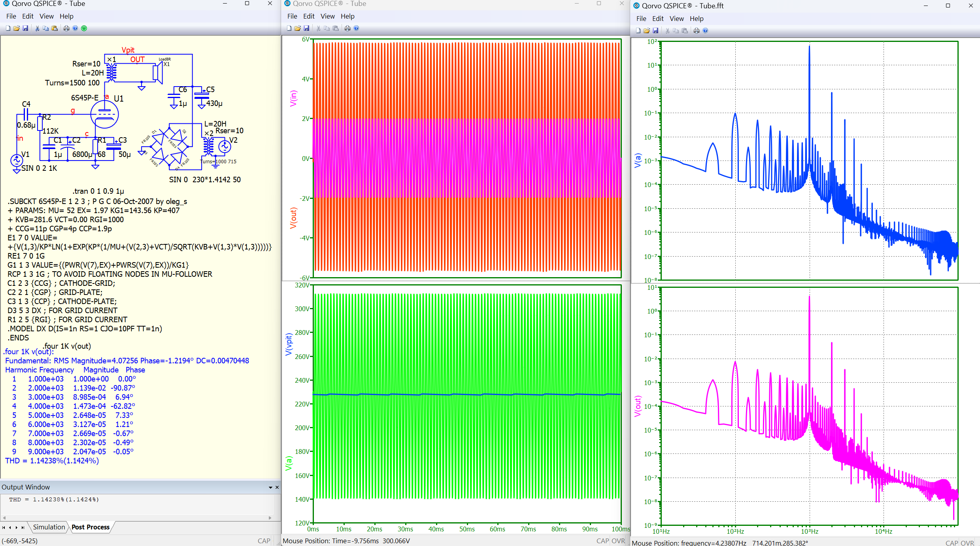Click the Output Window horizontal scrollbar left arrow

[4, 518]
